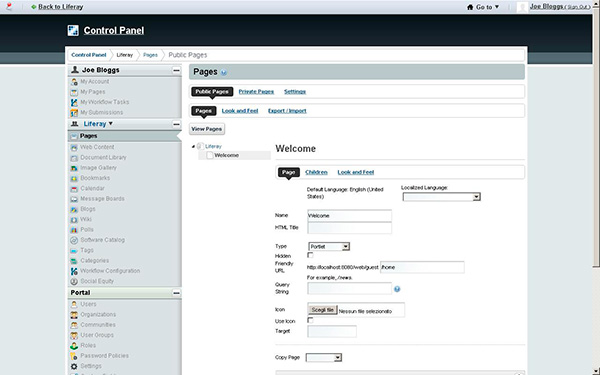This screenshot has width=600, height=375.
Task: Toggle the Hidden checkbox
Action: tap(310, 255)
